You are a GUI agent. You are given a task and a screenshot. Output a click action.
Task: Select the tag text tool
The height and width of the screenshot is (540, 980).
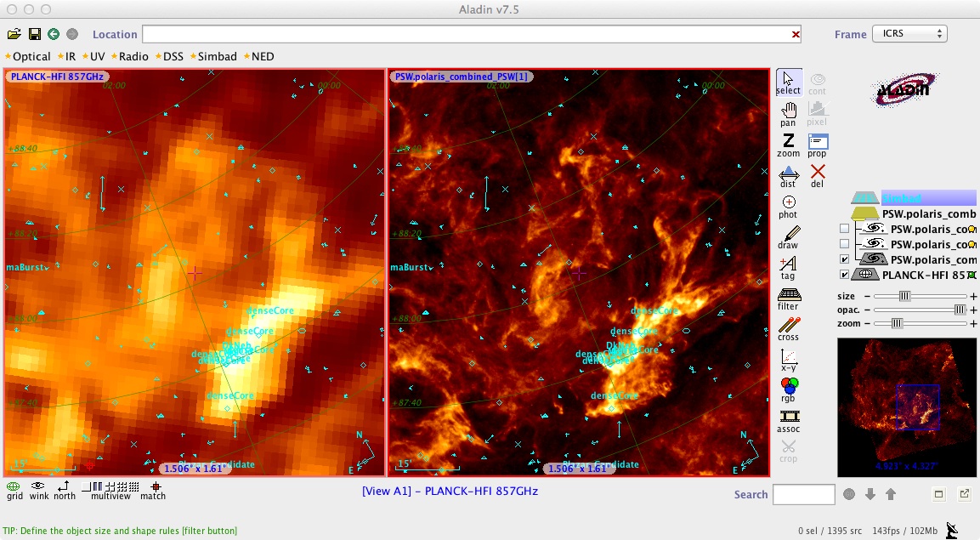pos(788,267)
